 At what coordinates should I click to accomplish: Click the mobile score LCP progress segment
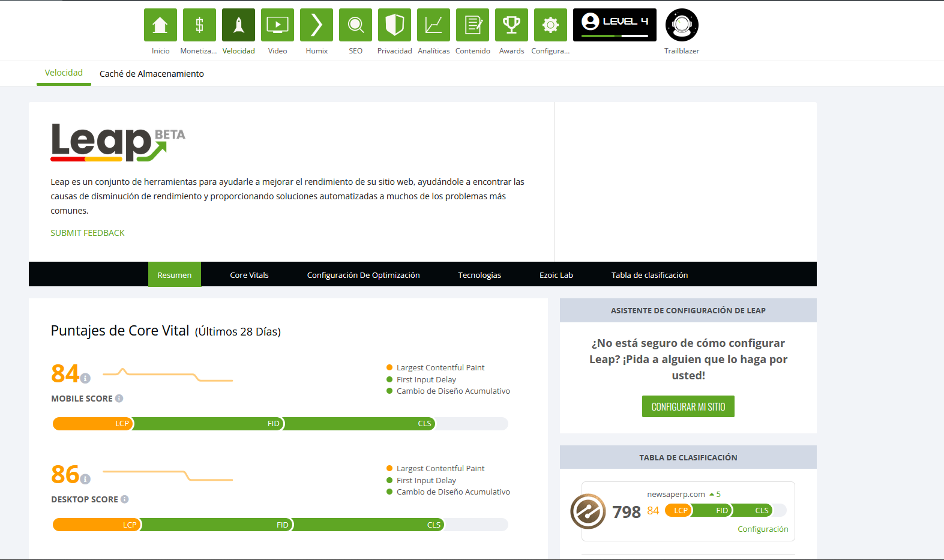pyautogui.click(x=93, y=424)
